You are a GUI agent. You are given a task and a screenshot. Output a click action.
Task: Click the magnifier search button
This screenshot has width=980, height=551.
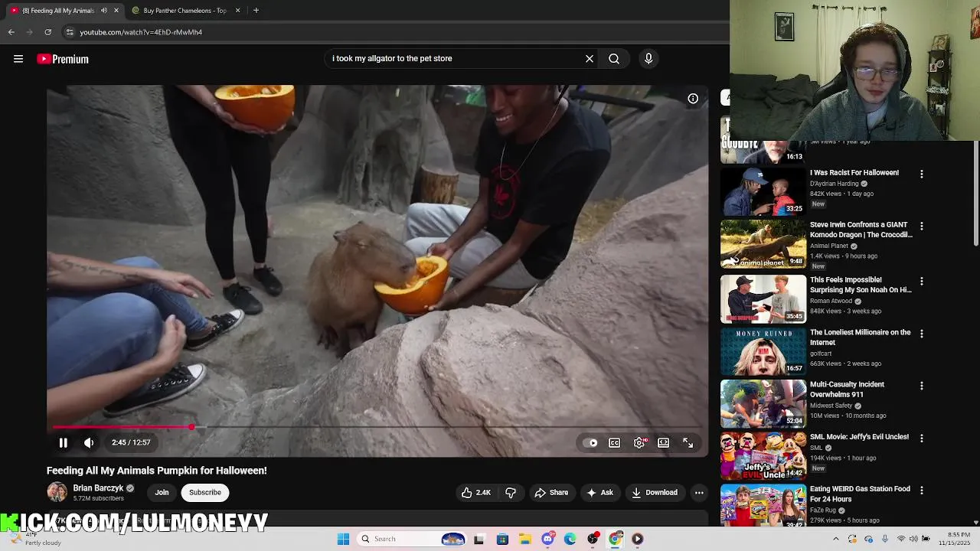tap(614, 58)
